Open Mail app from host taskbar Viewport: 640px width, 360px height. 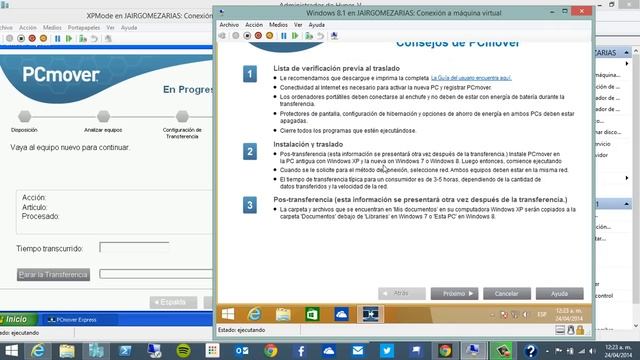(358, 351)
